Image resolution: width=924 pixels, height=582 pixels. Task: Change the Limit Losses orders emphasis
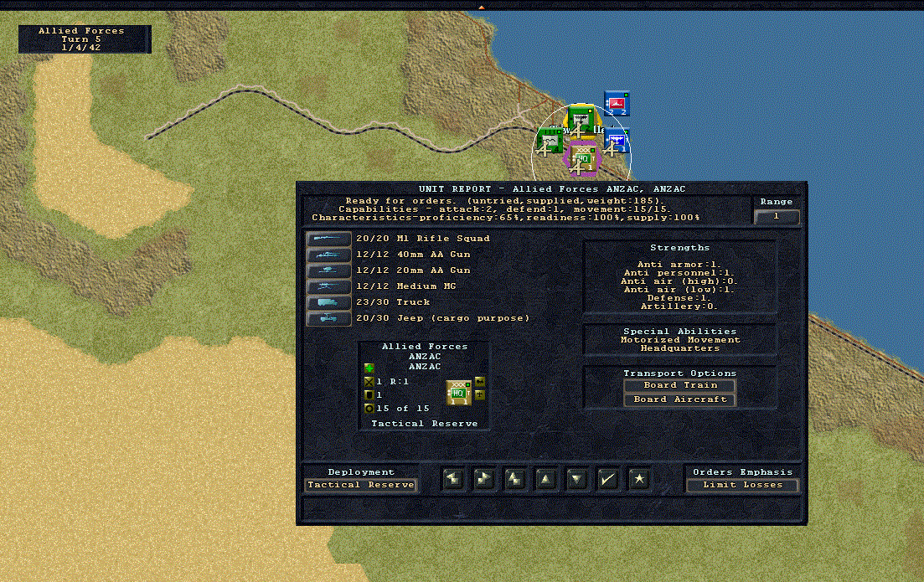(x=742, y=485)
